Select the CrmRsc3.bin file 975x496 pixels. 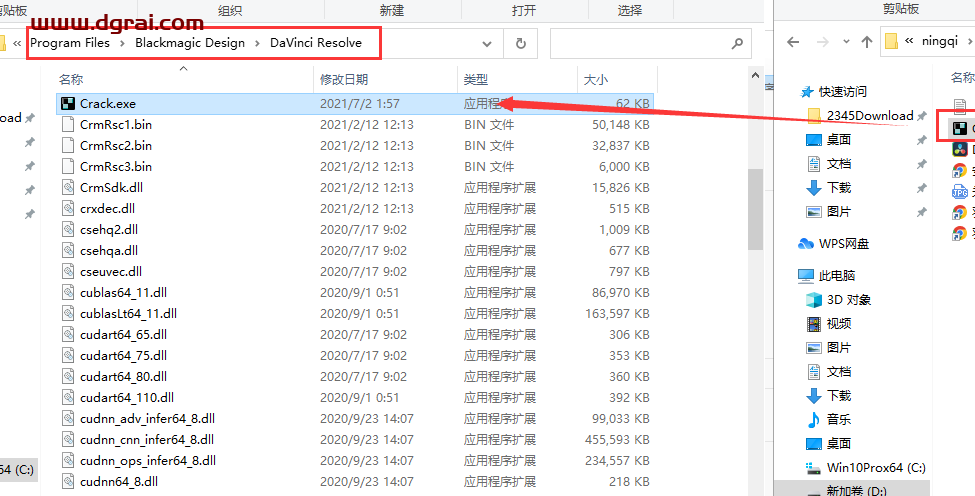354,167
